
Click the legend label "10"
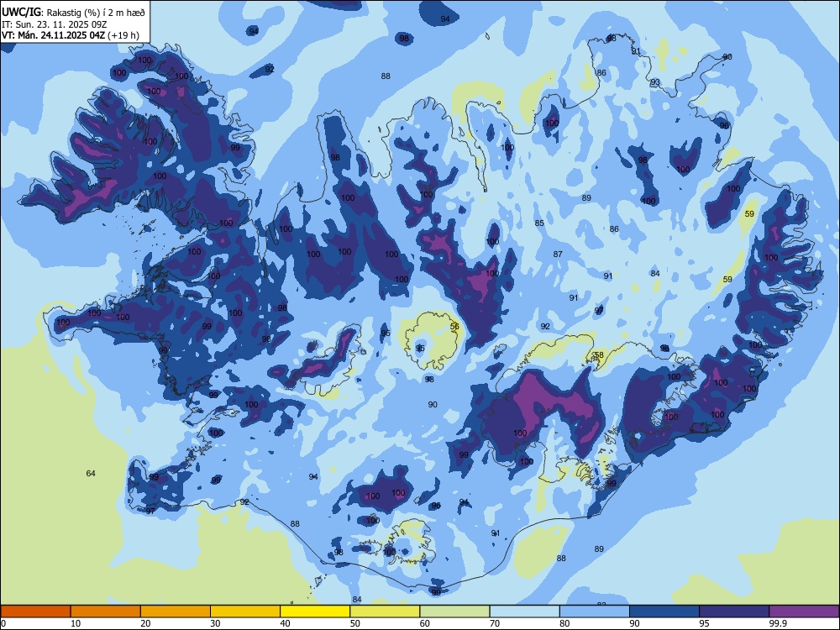point(76,623)
